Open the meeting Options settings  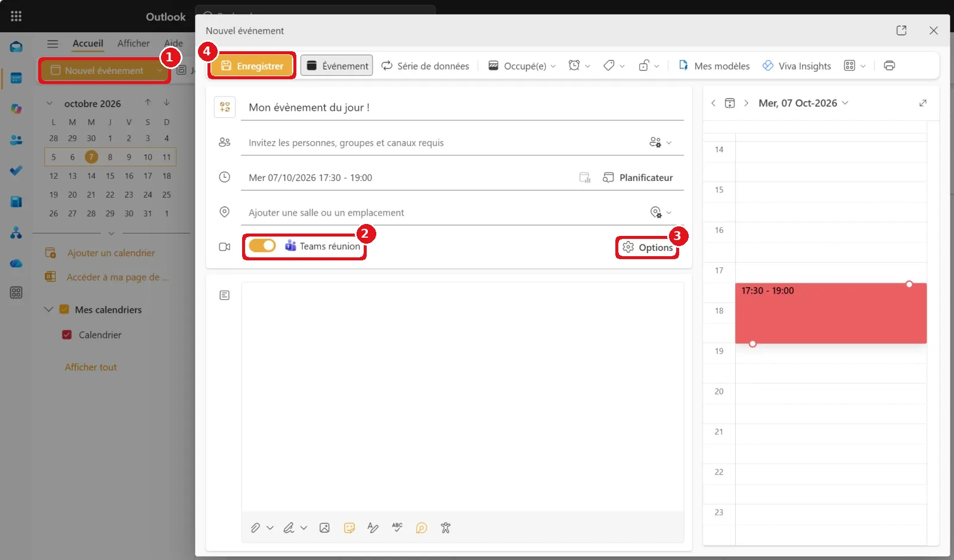click(x=648, y=247)
